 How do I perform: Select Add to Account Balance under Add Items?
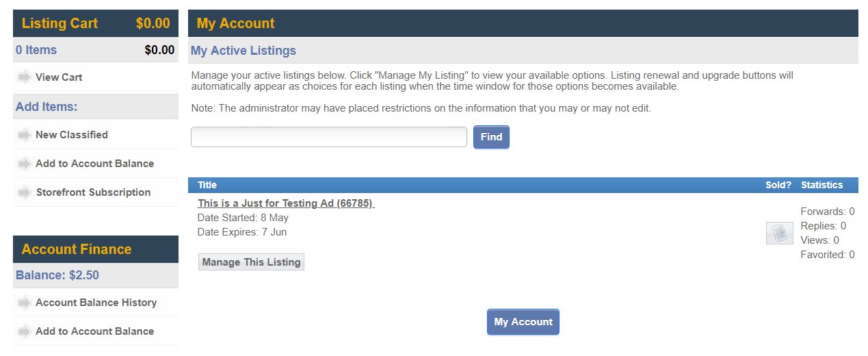pos(94,164)
